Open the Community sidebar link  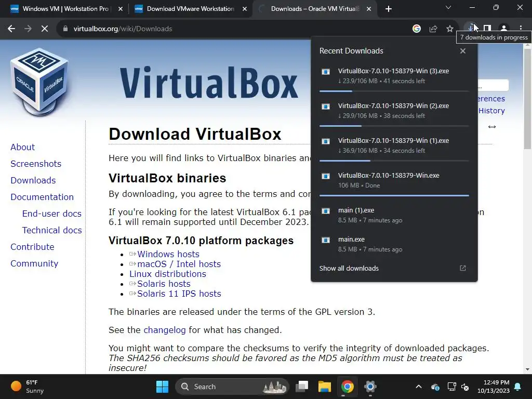(x=34, y=263)
